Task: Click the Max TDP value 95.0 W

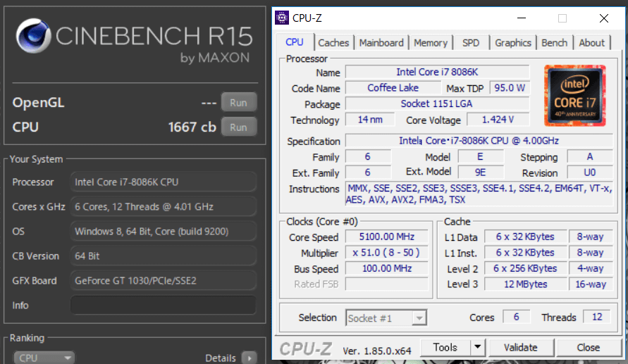Action: (x=510, y=88)
